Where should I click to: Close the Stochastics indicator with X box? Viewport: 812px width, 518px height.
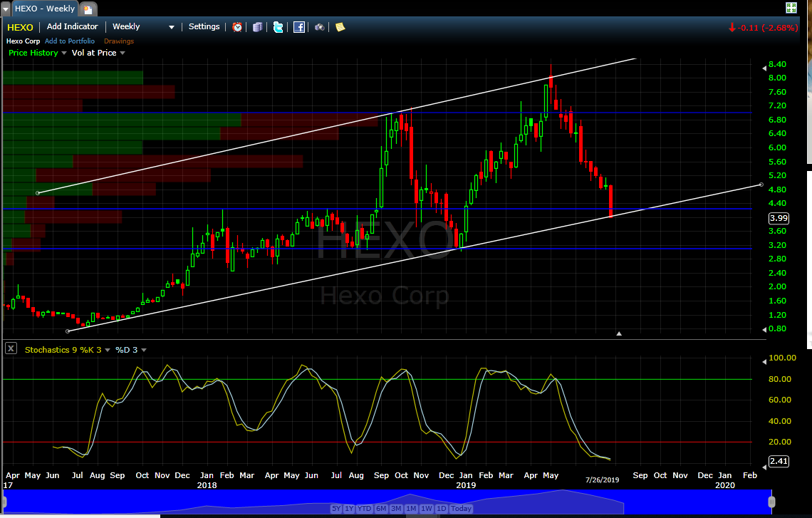point(11,348)
